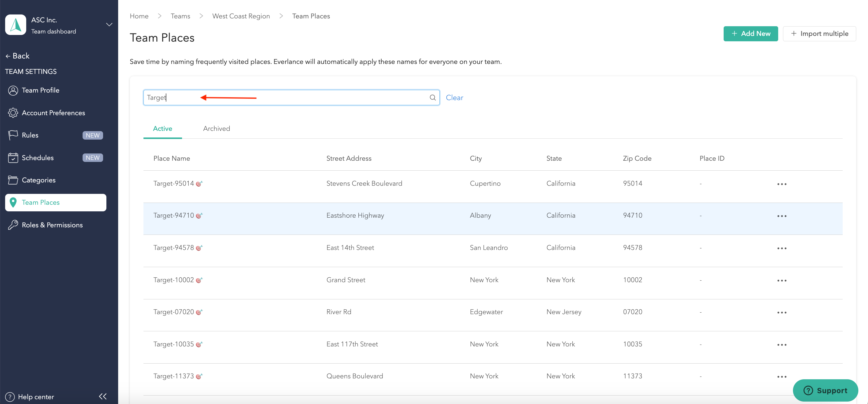The image size is (868, 404).
Task: Open actions menu for Target-07020
Action: click(x=782, y=312)
